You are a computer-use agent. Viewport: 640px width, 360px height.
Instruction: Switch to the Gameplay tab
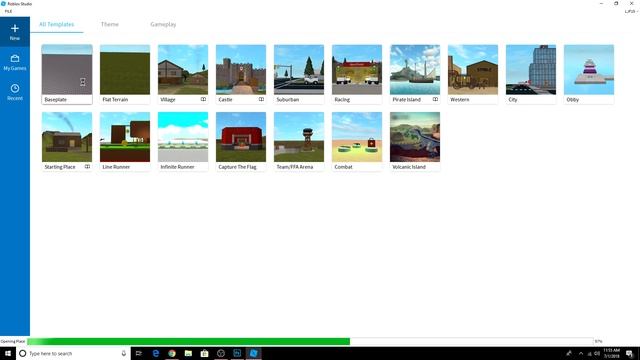[163, 24]
